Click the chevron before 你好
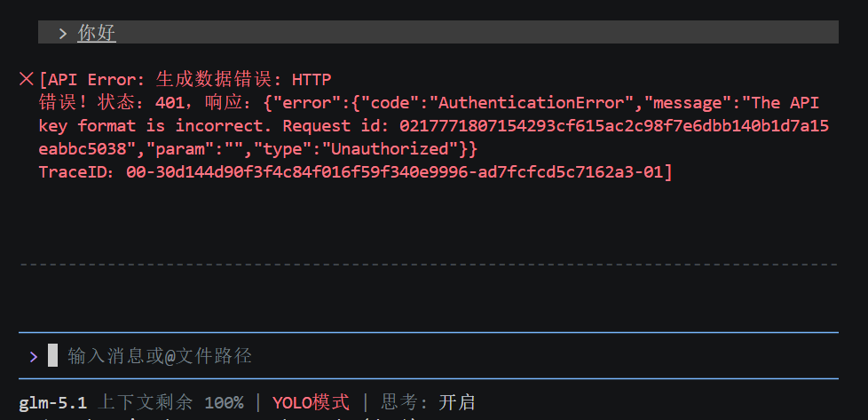Viewport: 868px width, 420px height. pos(63,34)
